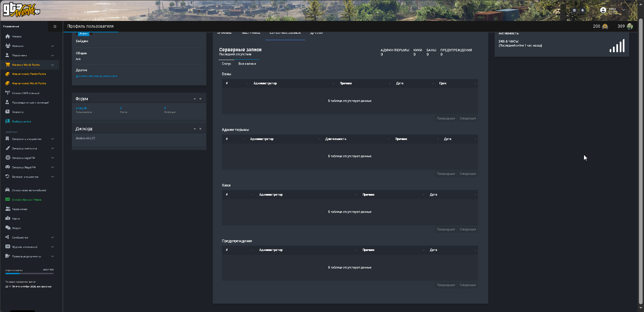Open the XMR stations antenna icon
Image resolution: width=644 pixels, height=312 pixels.
point(7,93)
